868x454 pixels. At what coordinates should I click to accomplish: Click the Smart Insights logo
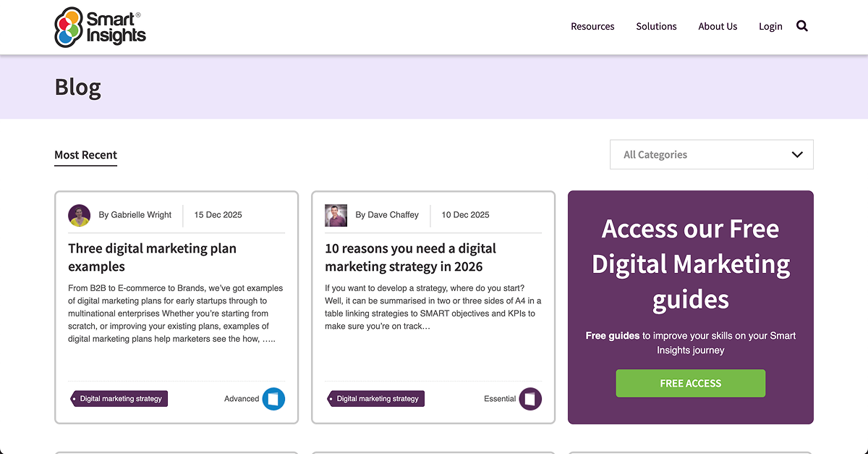101,27
